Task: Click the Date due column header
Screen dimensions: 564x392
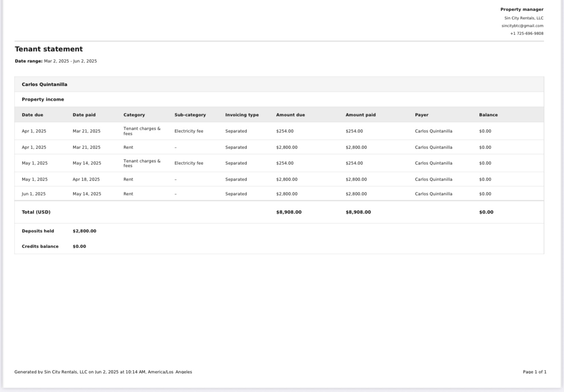Action: click(x=32, y=115)
